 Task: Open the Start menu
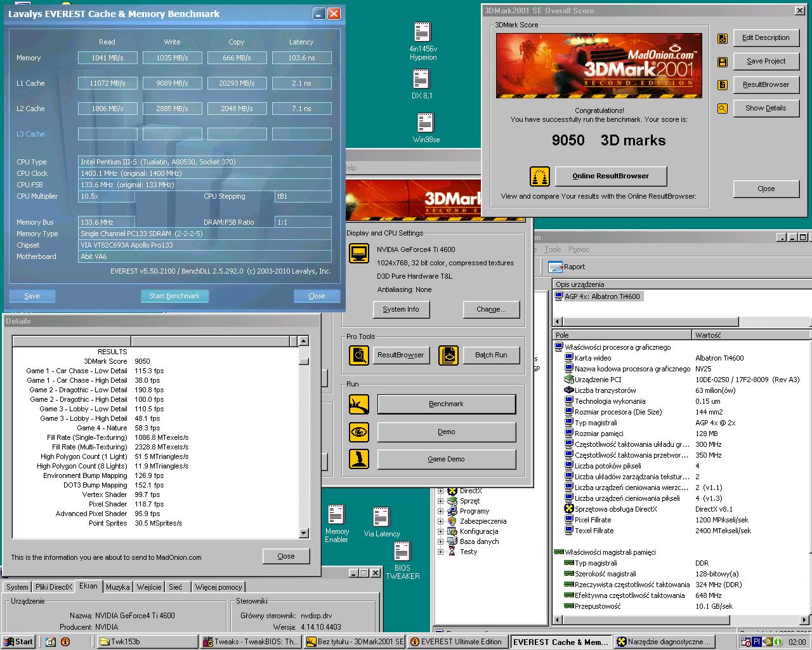[x=18, y=642]
